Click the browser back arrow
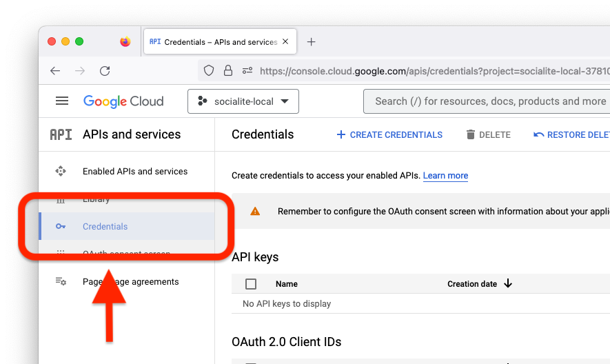 [x=55, y=71]
